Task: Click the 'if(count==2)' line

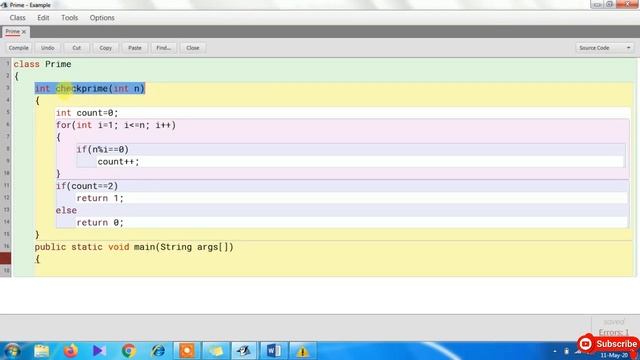Action: tap(87, 186)
